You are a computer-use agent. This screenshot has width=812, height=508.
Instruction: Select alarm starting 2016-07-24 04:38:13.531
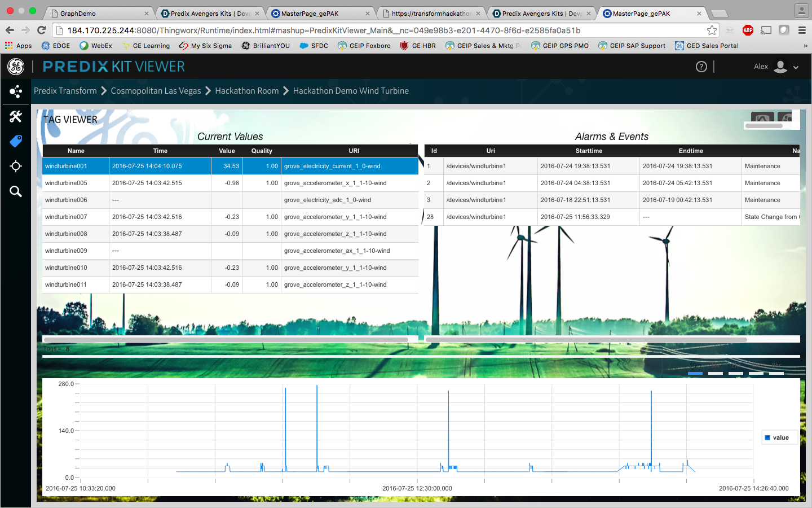coord(612,183)
